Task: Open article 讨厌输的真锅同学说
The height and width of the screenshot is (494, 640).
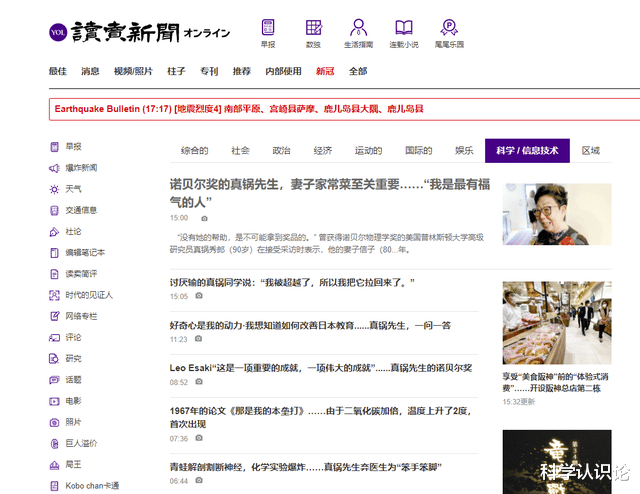Action: [x=292, y=282]
